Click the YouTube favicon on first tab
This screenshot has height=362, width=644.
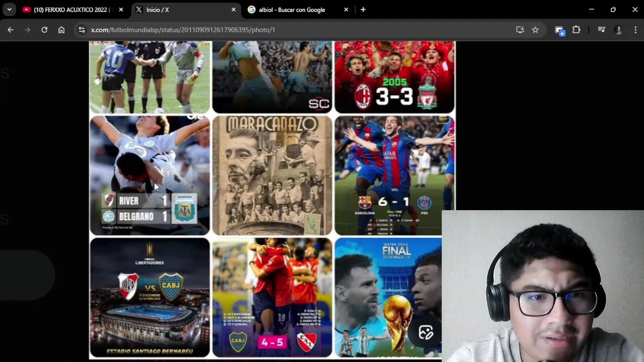tap(27, 10)
